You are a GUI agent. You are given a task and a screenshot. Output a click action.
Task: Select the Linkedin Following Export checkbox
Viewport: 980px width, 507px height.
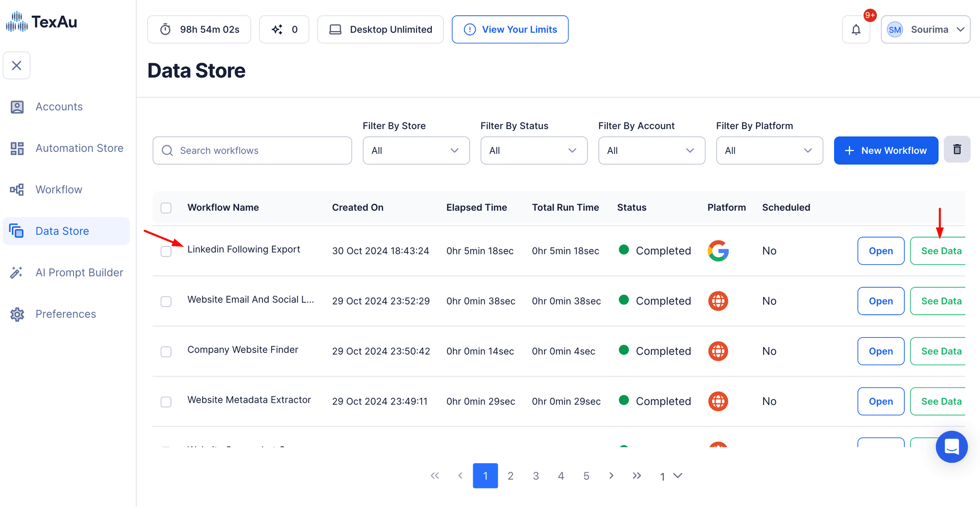click(x=166, y=251)
